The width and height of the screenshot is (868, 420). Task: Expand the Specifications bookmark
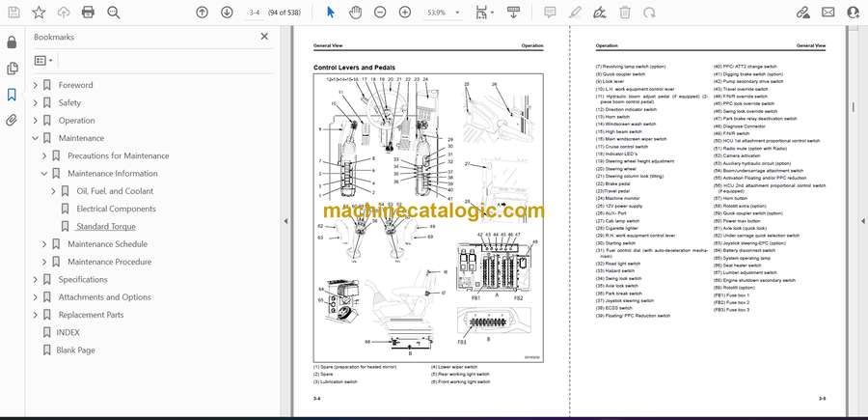36,280
